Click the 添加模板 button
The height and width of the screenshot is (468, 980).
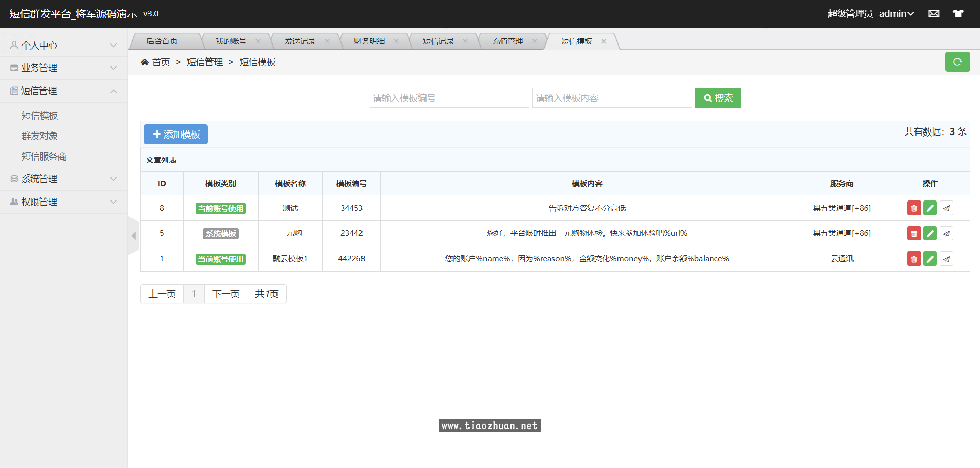tap(176, 134)
